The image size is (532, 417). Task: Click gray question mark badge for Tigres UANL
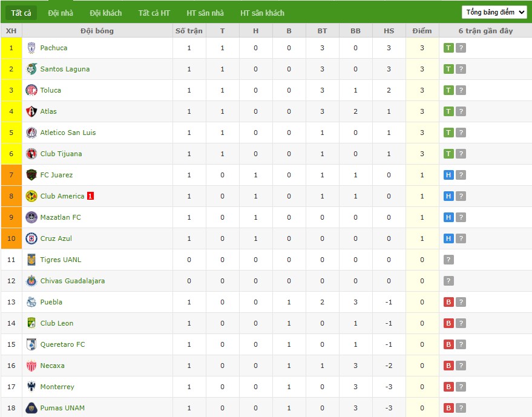448,260
